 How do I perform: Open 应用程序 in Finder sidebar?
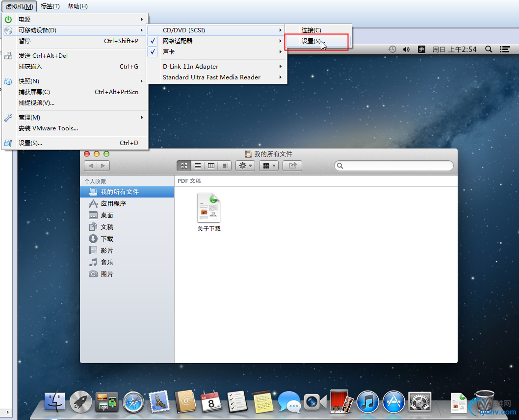[127, 203]
